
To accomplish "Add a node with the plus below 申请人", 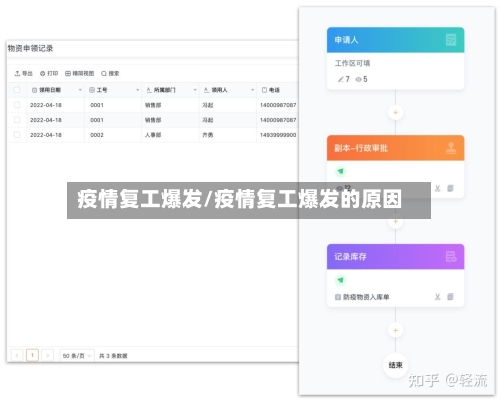I will click(x=396, y=113).
